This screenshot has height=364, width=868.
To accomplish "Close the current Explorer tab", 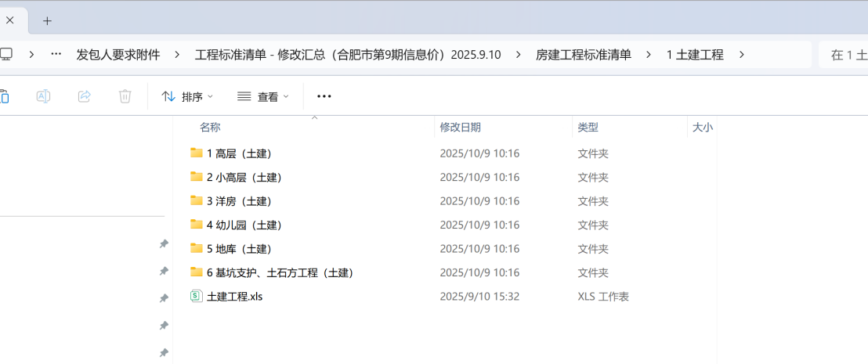I will click(x=11, y=21).
